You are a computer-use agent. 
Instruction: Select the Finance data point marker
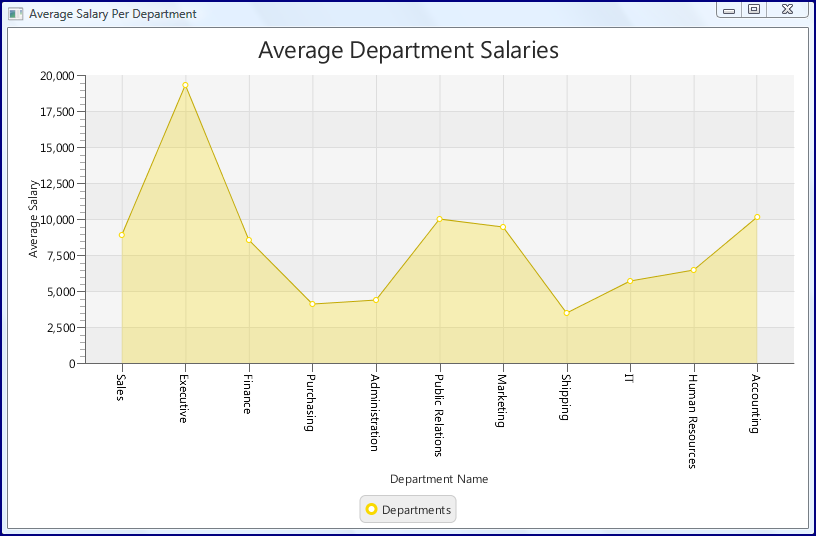point(249,240)
